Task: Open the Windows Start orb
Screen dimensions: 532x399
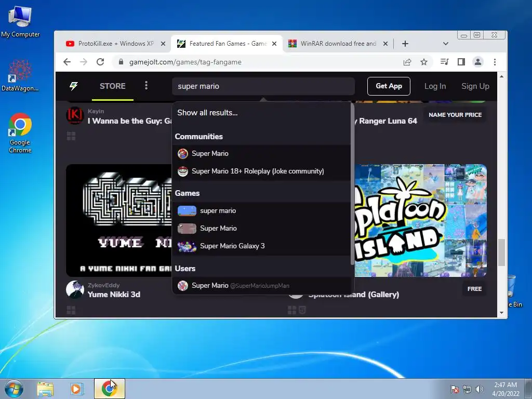Action: click(x=14, y=389)
